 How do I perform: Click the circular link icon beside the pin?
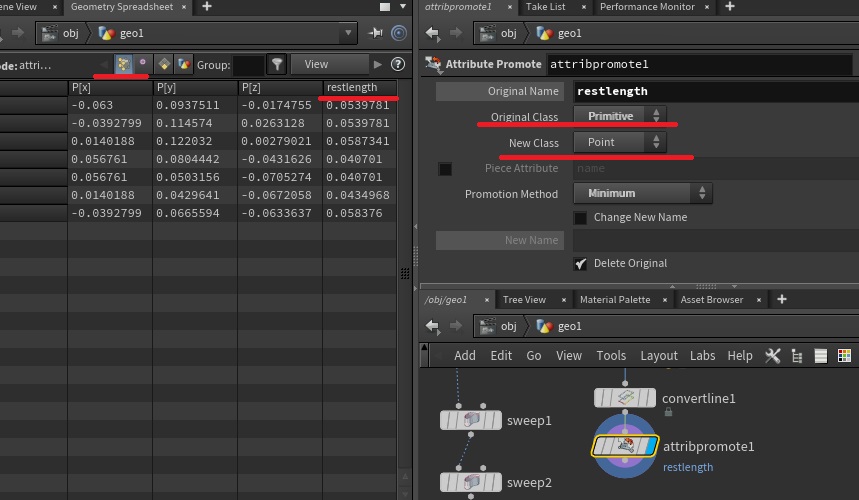pos(399,33)
